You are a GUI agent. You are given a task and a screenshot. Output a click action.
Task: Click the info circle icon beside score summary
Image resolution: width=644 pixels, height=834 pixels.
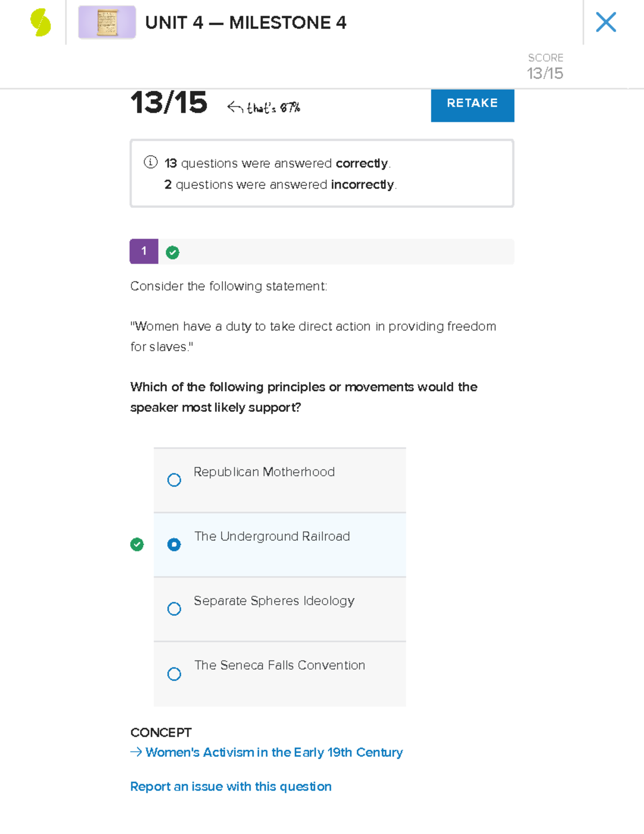tap(150, 162)
